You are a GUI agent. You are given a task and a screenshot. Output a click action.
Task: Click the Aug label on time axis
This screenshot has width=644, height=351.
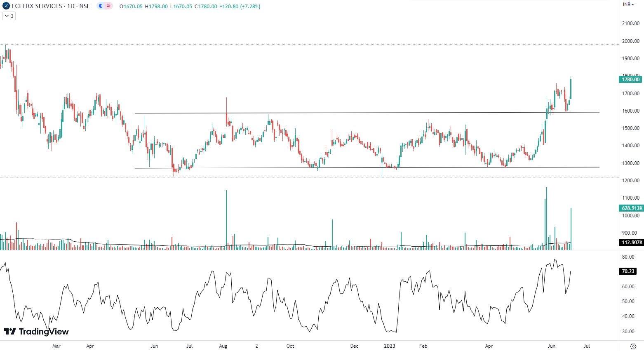click(223, 346)
